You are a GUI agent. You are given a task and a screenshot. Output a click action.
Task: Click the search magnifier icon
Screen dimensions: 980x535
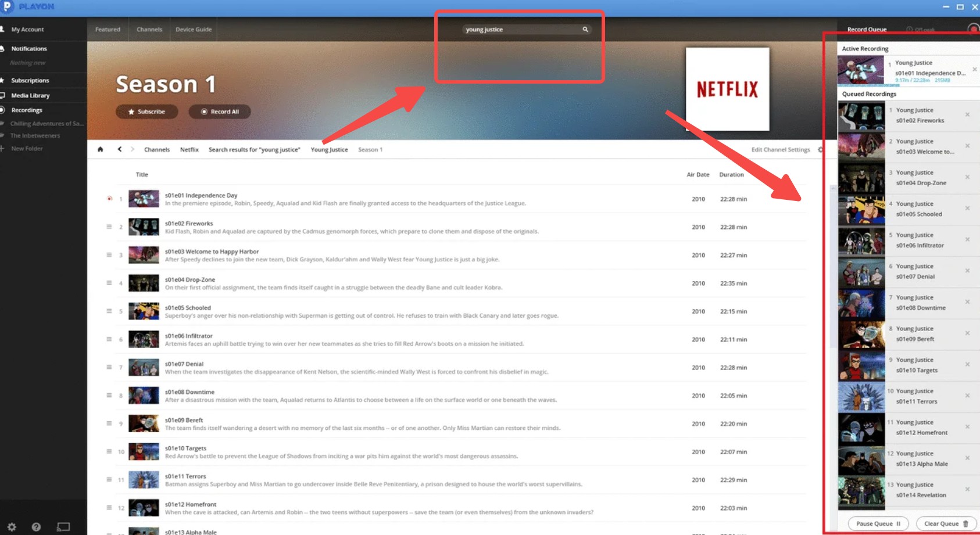(x=585, y=29)
